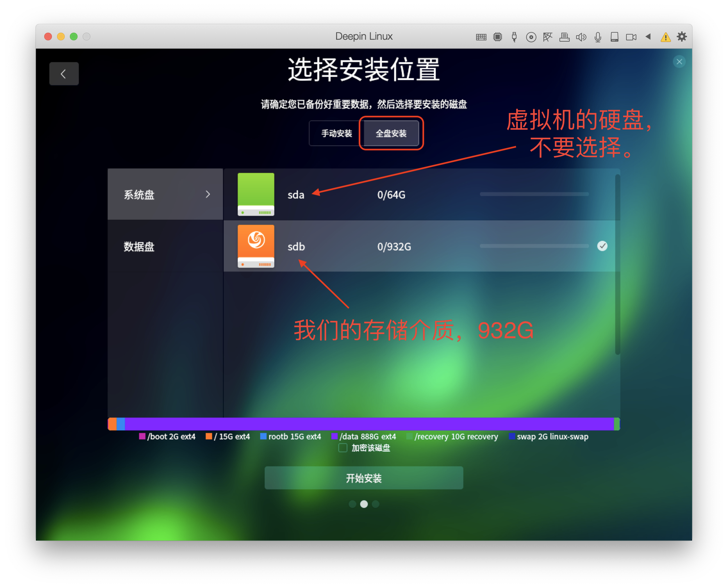Click the 0/64G capacity text
Viewport: 728px width, 588px height.
391,195
